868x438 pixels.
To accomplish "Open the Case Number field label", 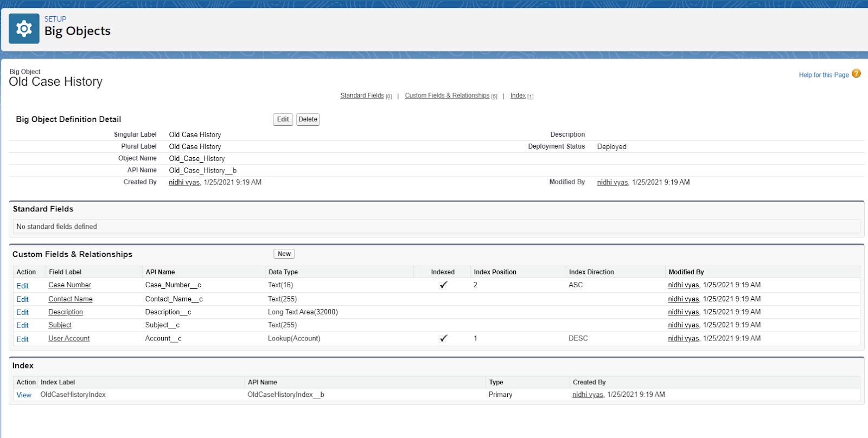I will [x=69, y=285].
